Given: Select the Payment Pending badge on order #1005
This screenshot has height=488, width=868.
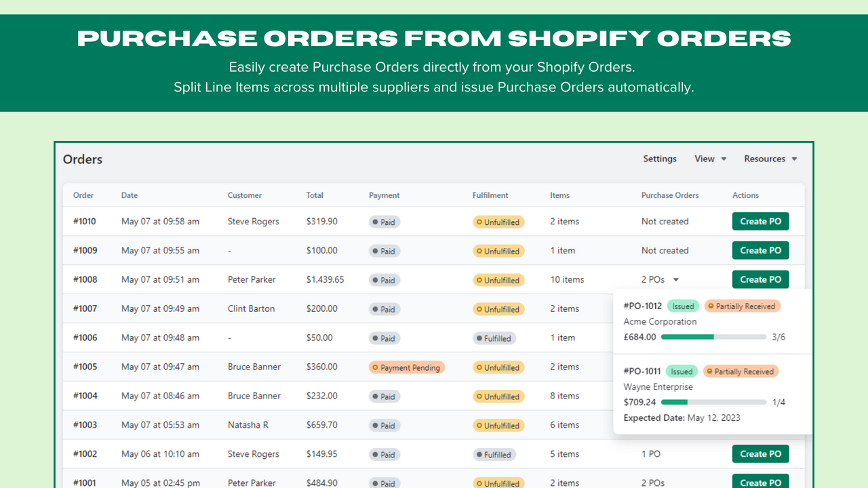Looking at the screenshot, I should point(406,367).
